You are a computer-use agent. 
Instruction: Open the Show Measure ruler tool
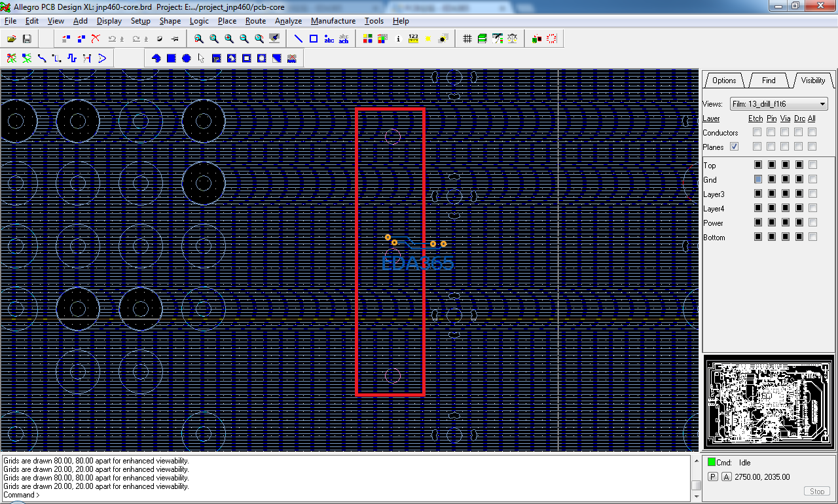pyautogui.click(x=413, y=39)
